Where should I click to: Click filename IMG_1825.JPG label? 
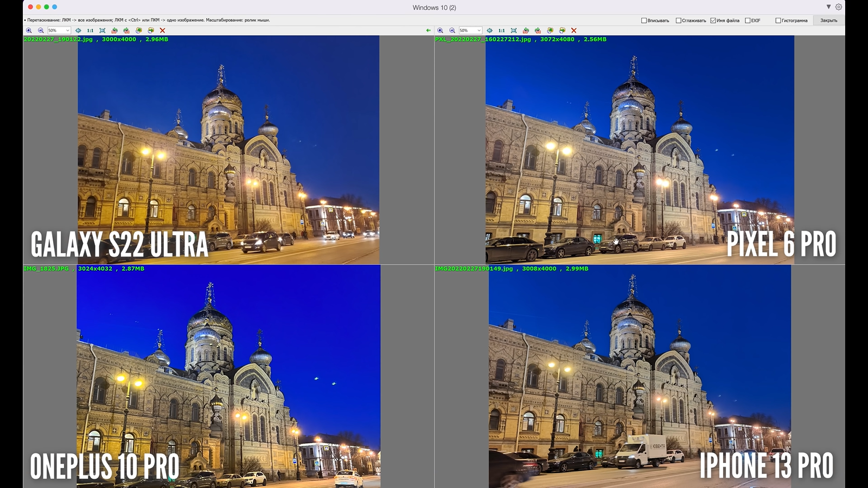[x=46, y=269]
